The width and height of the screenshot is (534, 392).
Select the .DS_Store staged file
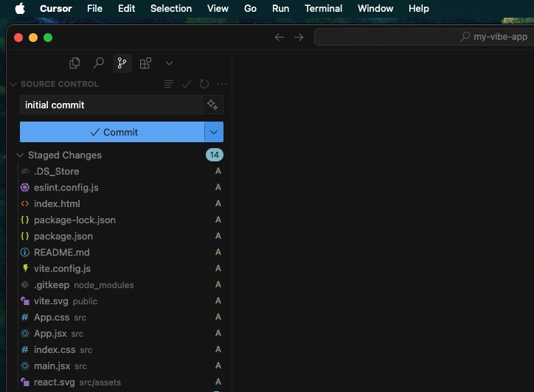(120, 171)
